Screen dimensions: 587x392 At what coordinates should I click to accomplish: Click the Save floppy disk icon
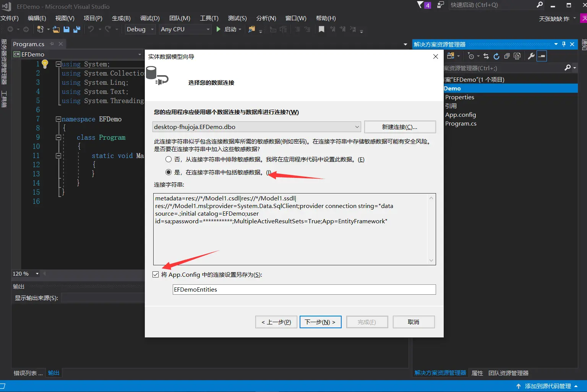(x=66, y=29)
